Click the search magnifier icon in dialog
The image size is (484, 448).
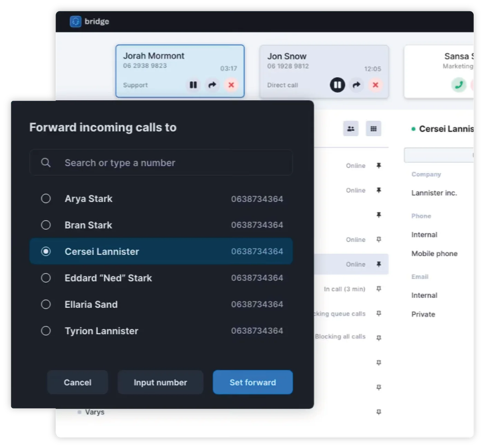[x=46, y=162]
